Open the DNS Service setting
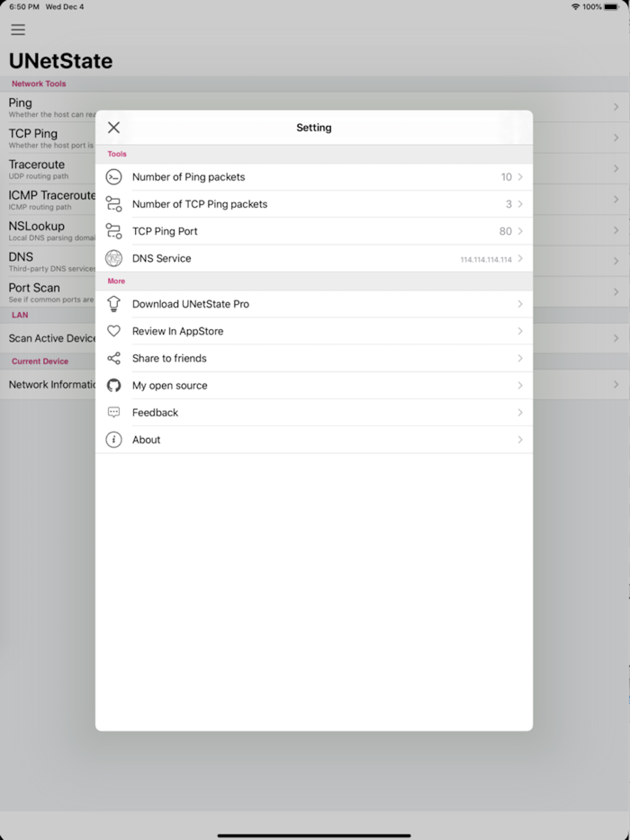Image resolution: width=630 pixels, height=840 pixels. tap(314, 258)
